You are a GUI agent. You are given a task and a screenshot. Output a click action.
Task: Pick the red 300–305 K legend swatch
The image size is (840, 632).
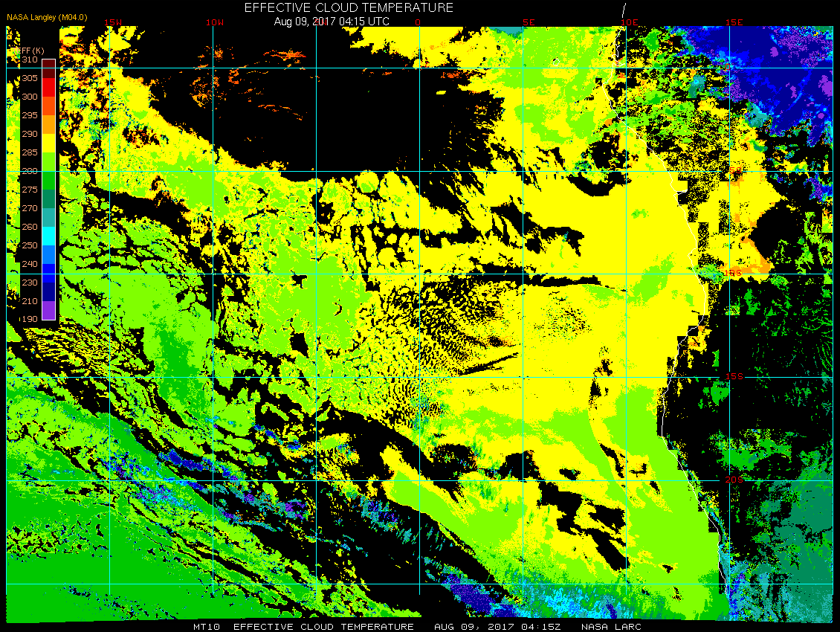point(49,88)
